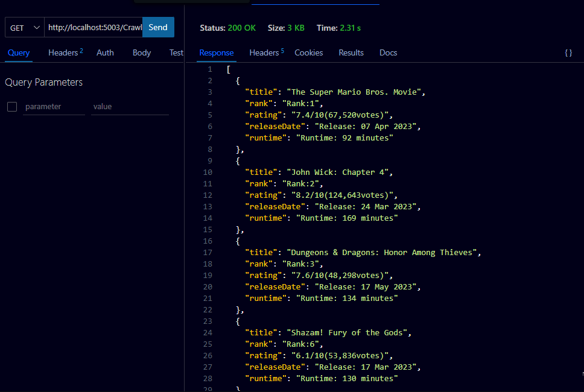The width and height of the screenshot is (584, 392).
Task: View the Results tab
Action: click(x=351, y=52)
